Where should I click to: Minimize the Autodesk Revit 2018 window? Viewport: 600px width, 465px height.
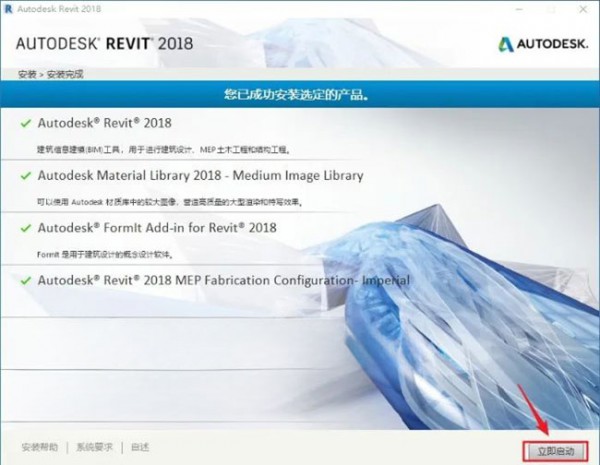click(520, 9)
